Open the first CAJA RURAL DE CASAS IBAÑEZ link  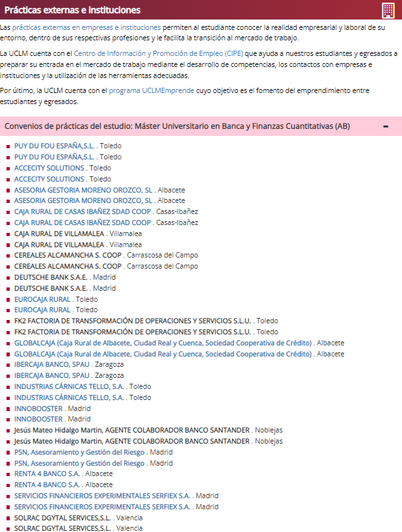tap(83, 212)
